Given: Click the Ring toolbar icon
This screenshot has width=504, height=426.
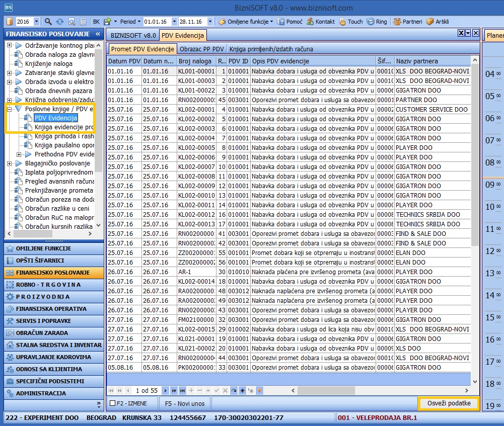Looking at the screenshot, I should 377,22.
